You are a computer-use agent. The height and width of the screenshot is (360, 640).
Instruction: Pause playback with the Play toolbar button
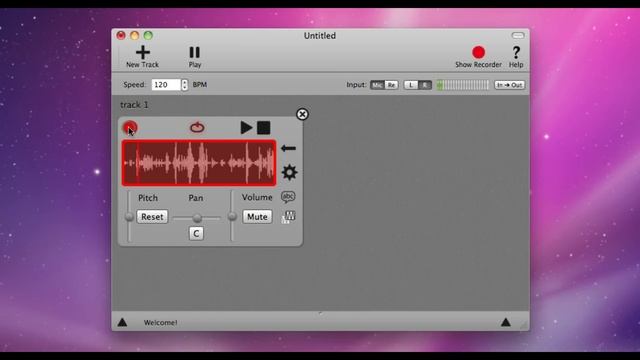[x=195, y=57]
